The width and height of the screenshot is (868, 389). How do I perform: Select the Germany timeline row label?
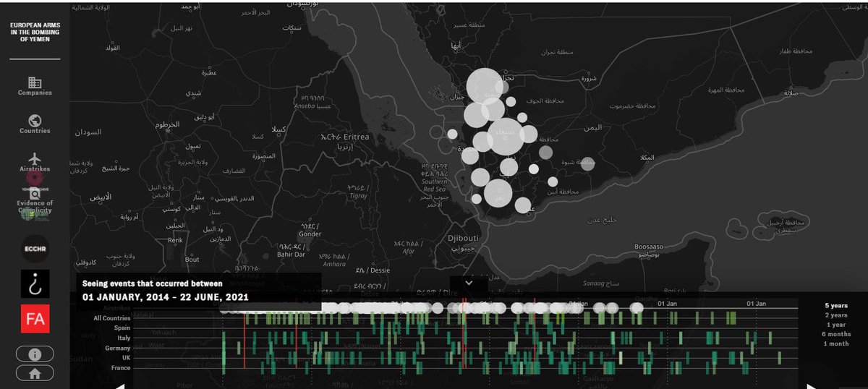pyautogui.click(x=119, y=348)
